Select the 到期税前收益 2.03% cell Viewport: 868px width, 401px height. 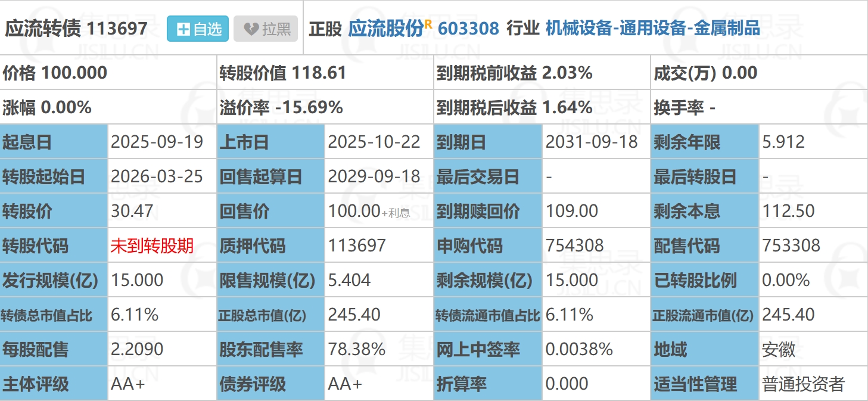tap(542, 73)
